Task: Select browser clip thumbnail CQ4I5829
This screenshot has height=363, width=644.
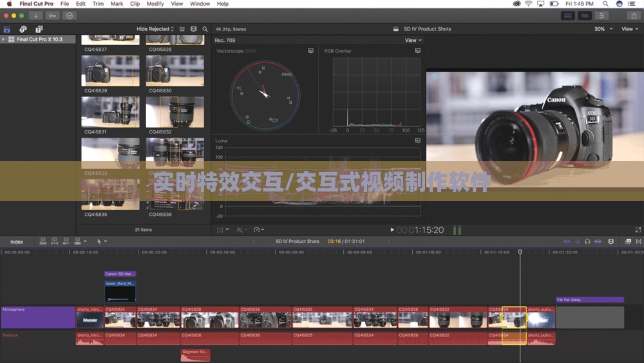Action: (110, 71)
